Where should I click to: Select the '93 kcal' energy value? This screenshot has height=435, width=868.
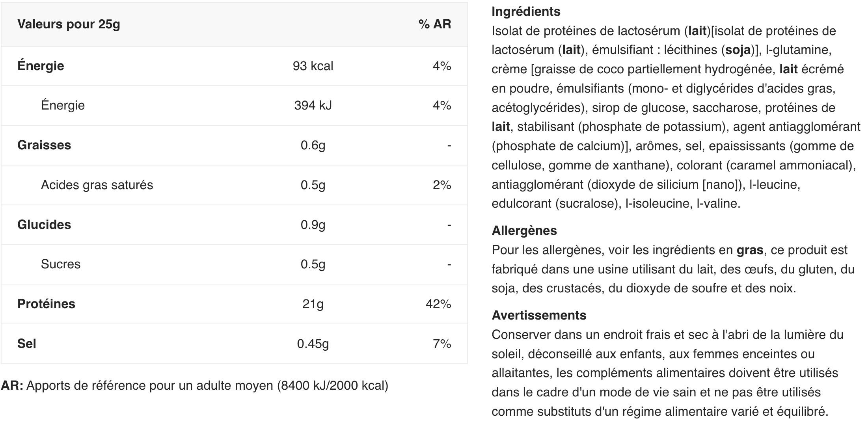point(313,66)
